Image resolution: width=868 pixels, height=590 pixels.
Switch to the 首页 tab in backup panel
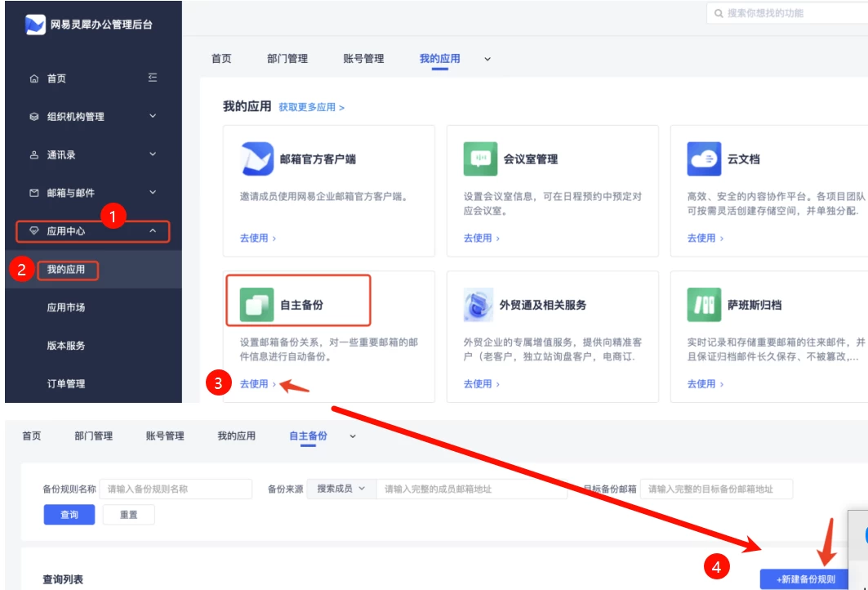[32, 436]
